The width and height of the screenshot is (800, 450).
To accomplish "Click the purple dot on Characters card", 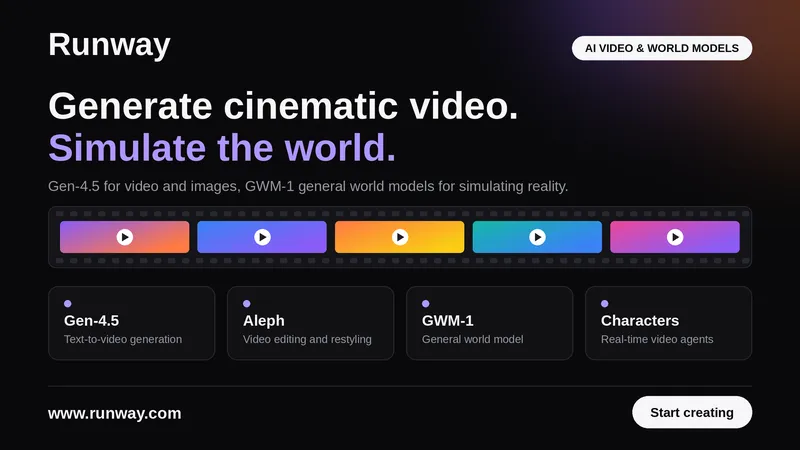I will pyautogui.click(x=605, y=304).
